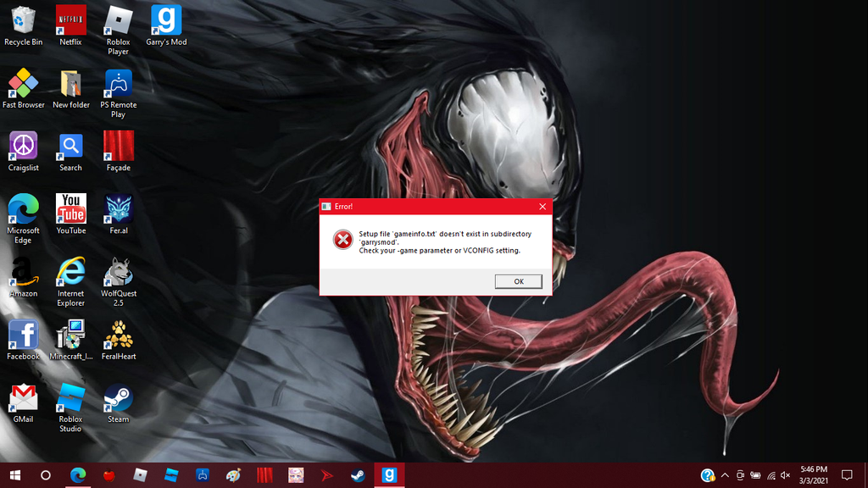Open the notification action center

point(847,475)
